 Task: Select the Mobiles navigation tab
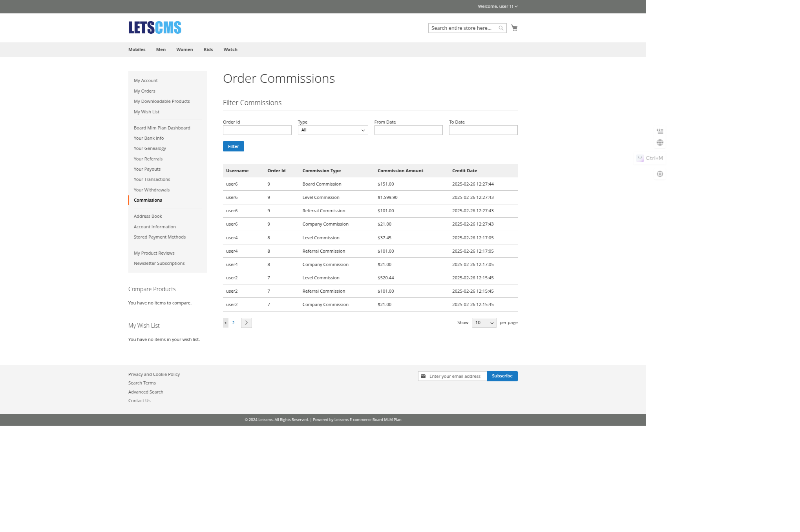click(x=137, y=49)
